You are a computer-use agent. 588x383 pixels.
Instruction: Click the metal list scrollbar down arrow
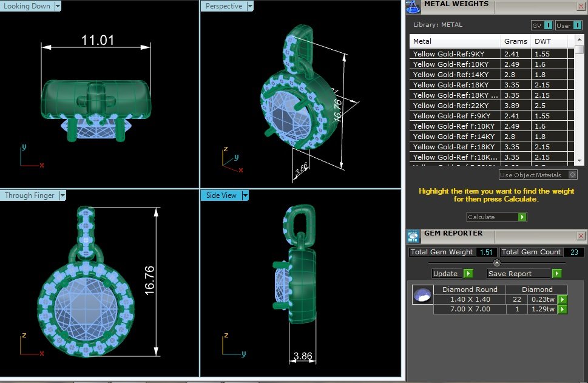click(x=580, y=161)
